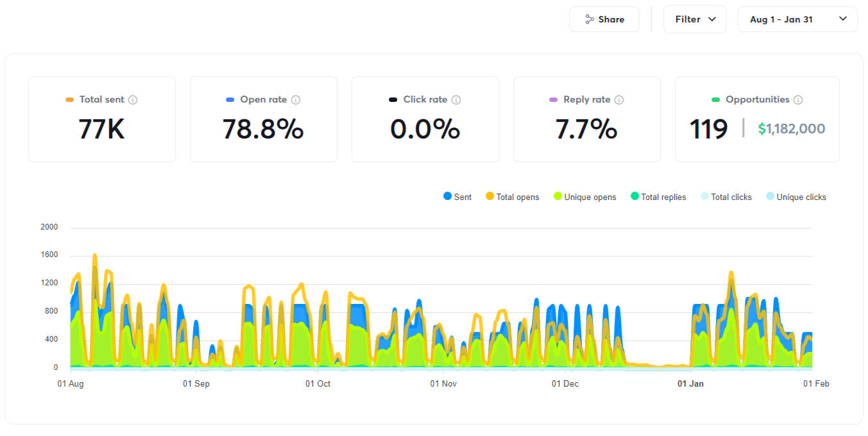The width and height of the screenshot is (868, 436).
Task: Click the Share button
Action: point(604,19)
